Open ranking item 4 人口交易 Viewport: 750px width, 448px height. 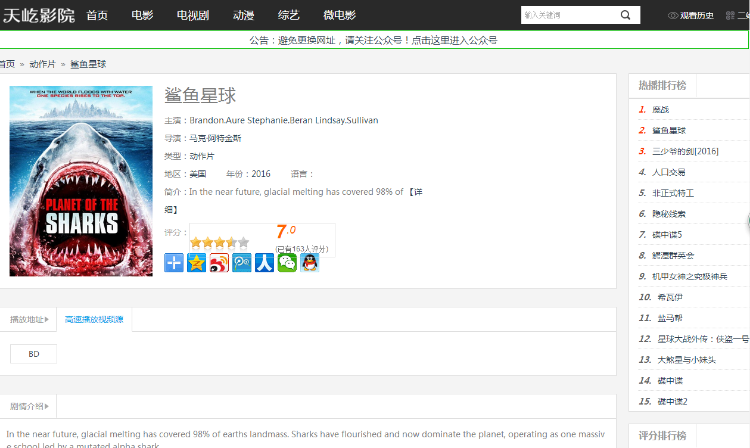(x=669, y=172)
